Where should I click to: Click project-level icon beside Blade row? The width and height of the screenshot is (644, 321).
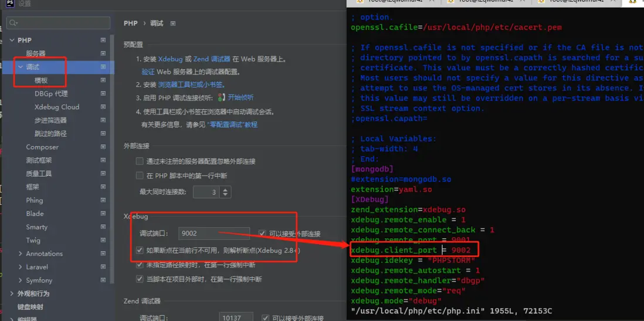pos(103,214)
